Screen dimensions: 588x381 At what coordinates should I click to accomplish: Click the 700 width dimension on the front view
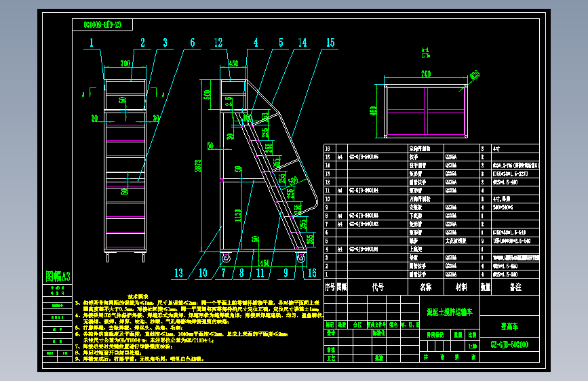tap(125, 64)
